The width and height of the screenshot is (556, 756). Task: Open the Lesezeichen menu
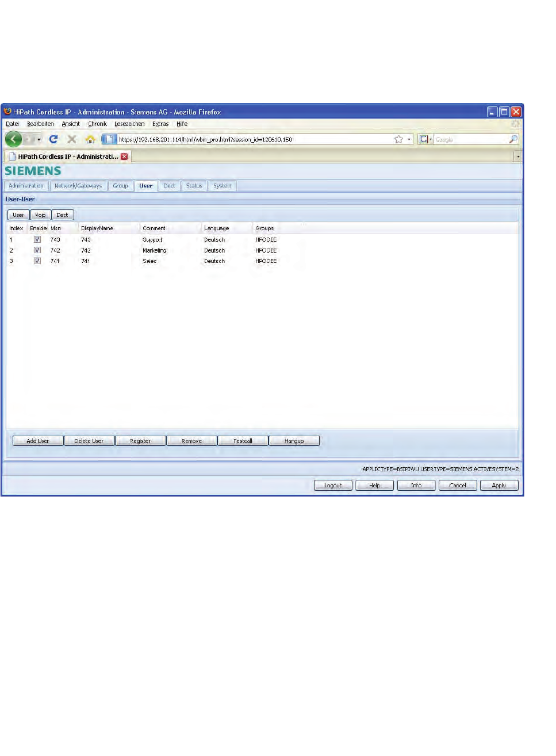[129, 124]
